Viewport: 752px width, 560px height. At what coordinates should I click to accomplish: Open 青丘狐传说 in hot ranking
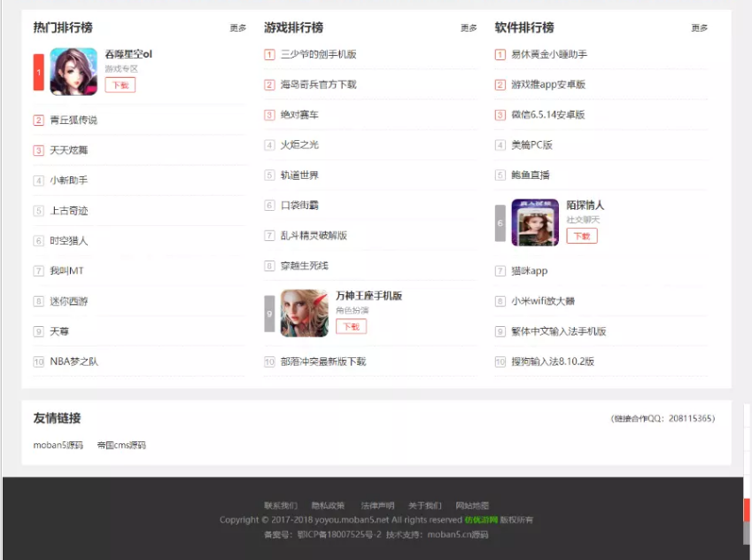tap(74, 120)
